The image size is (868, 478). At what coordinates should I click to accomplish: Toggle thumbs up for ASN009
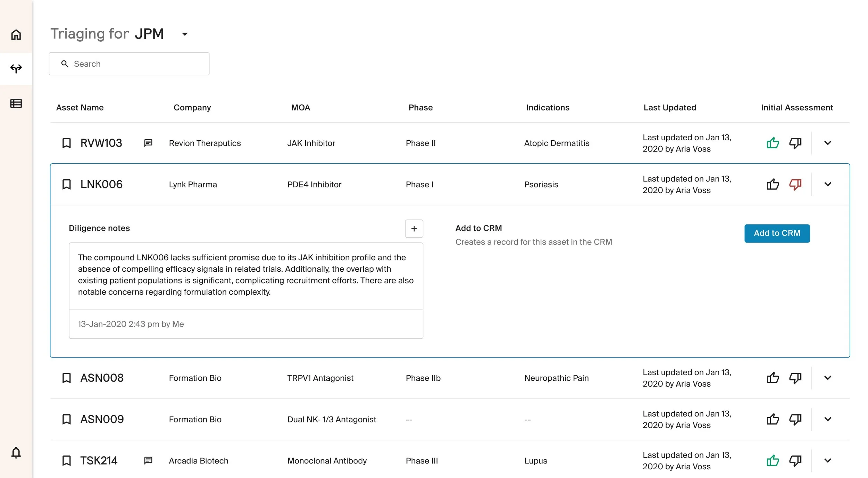[x=773, y=419]
